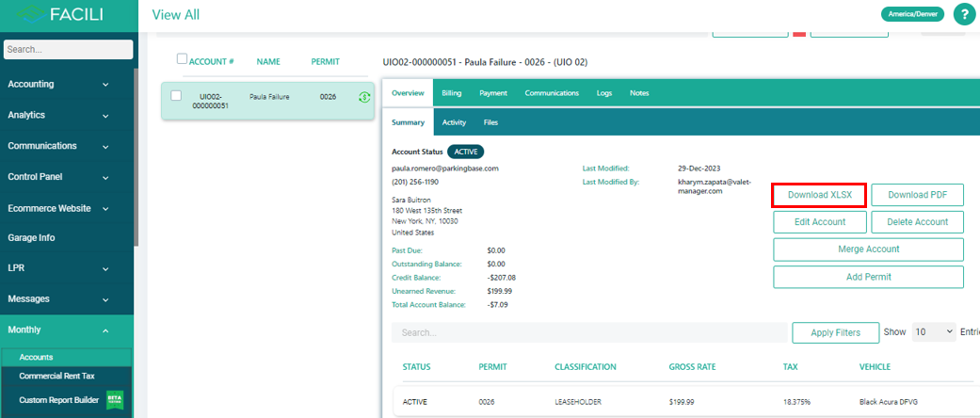980x418 pixels.
Task: Open the Show entries count dropdown
Action: pyautogui.click(x=934, y=332)
